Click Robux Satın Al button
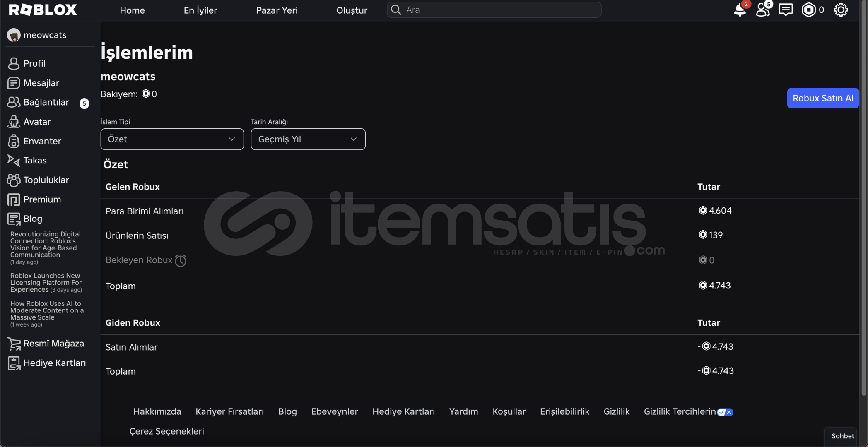 click(x=823, y=98)
